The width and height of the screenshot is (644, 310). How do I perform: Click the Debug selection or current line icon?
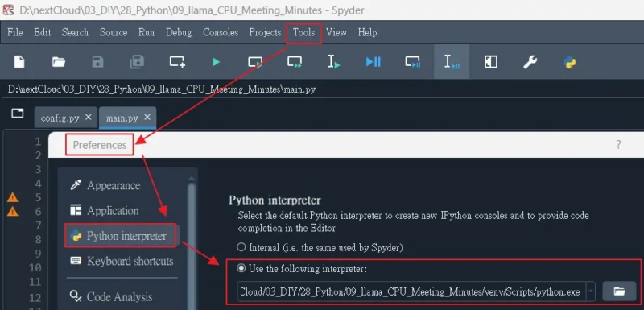tap(452, 62)
